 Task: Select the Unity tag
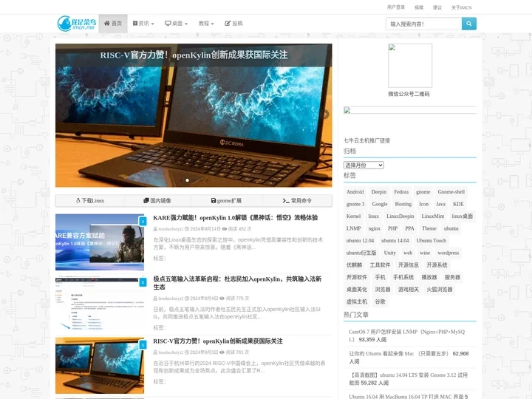[389, 253]
